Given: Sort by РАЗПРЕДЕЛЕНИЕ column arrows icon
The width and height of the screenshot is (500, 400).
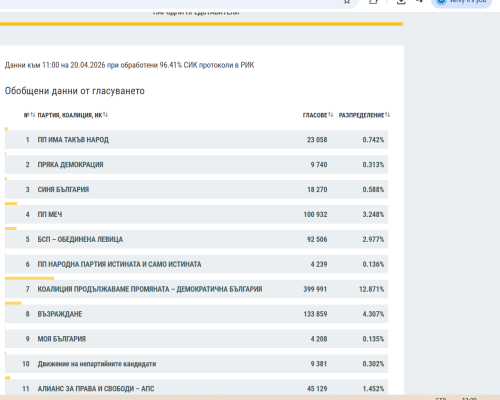Looking at the screenshot, I should (x=387, y=115).
